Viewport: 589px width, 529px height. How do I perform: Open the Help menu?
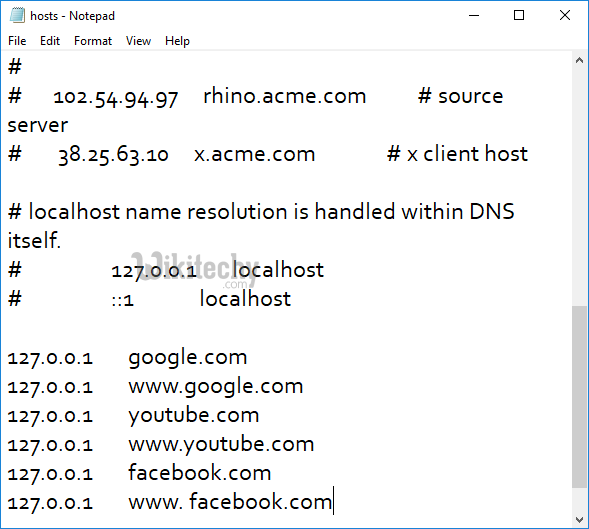click(x=177, y=41)
